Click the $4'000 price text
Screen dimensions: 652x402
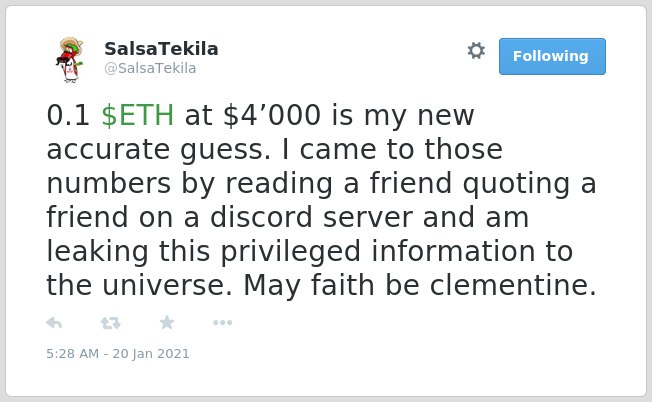point(272,115)
